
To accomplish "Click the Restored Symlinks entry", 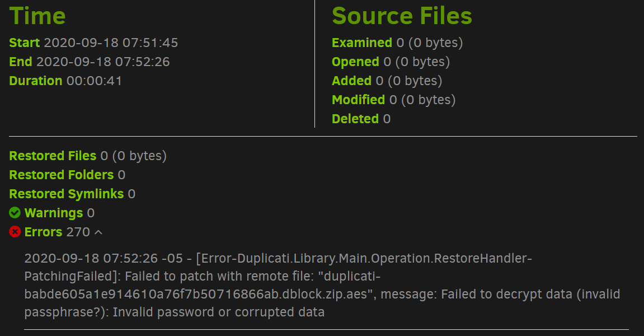I will pos(72,194).
